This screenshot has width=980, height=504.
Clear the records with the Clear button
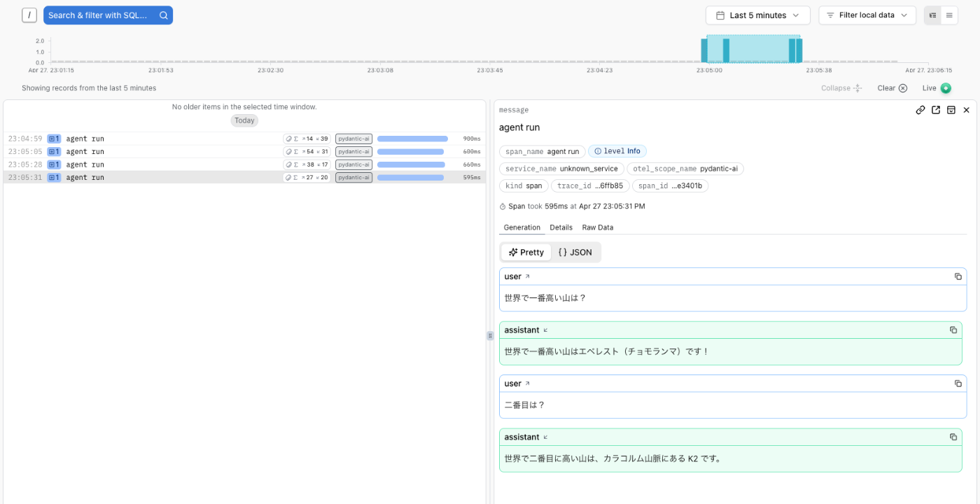[892, 88]
